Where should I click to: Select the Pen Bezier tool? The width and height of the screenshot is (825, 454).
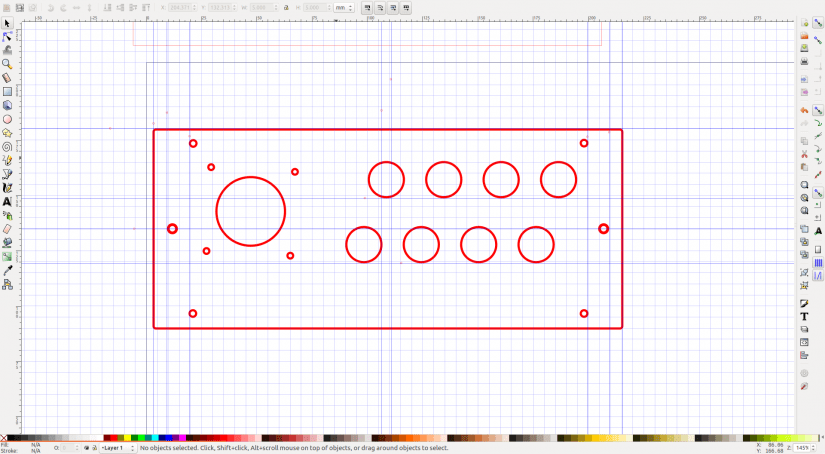pos(7,174)
